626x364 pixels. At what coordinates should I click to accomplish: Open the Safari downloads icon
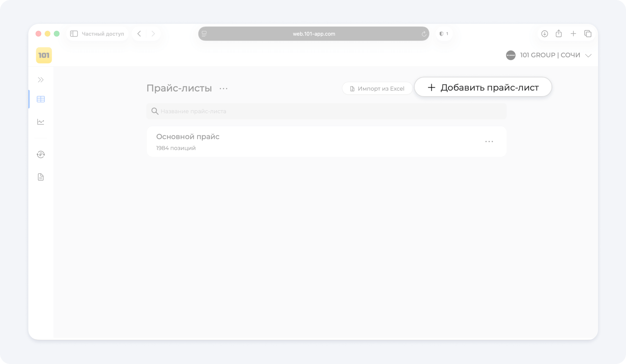(544, 34)
